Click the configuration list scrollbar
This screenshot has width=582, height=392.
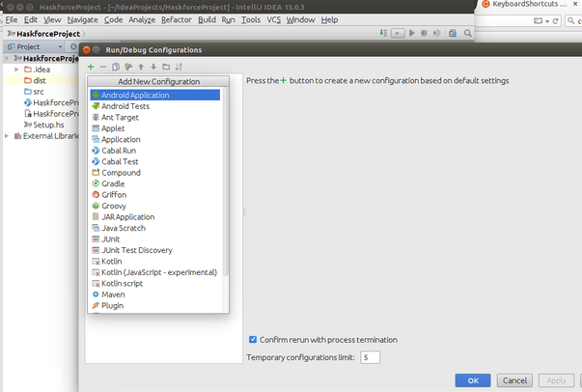pos(225,182)
